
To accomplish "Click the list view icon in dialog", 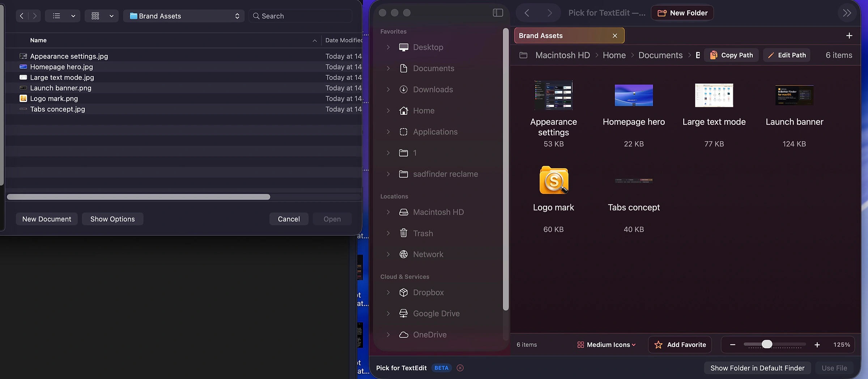I will click(56, 16).
